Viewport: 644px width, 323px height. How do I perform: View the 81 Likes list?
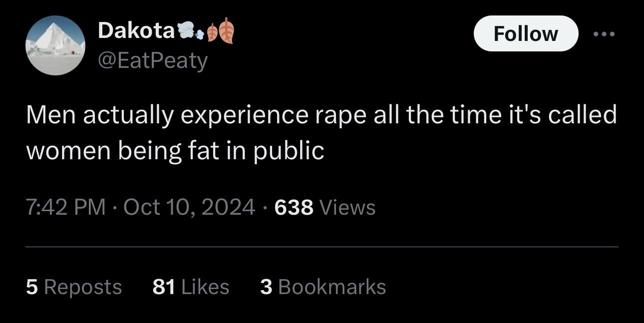pyautogui.click(x=191, y=287)
